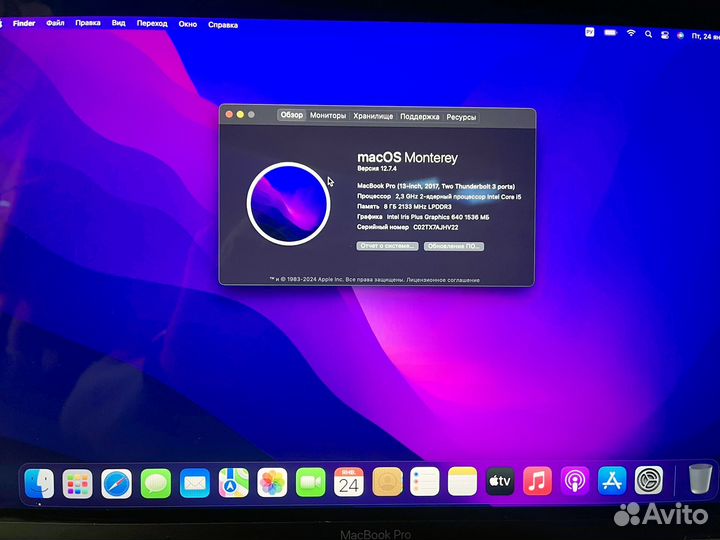Launch Apple TV from the Dock
This screenshot has height=540, width=720.
(x=500, y=481)
